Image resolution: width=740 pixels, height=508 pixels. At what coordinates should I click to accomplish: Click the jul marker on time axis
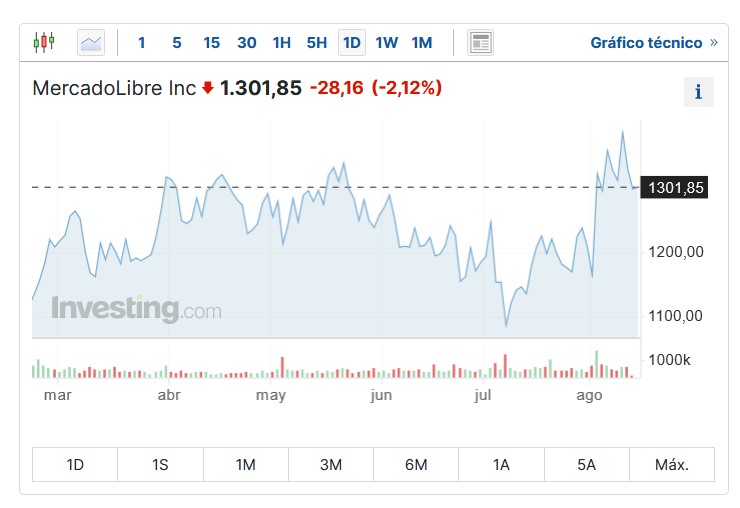pos(484,396)
